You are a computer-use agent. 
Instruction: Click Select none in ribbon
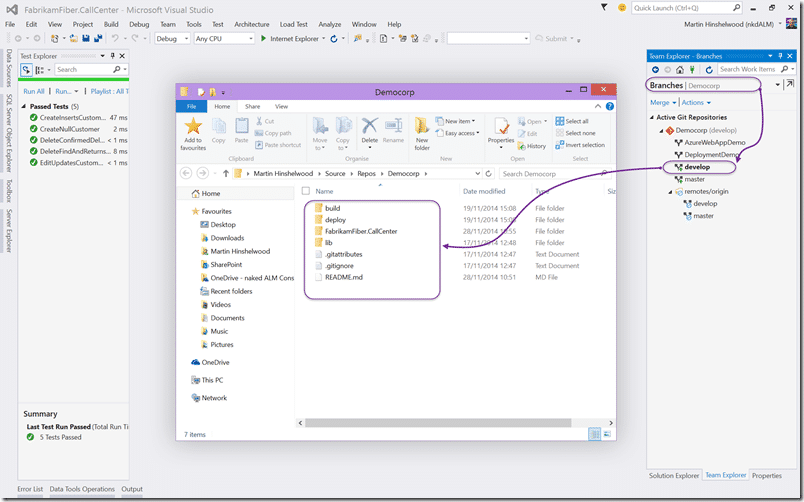tap(575, 133)
